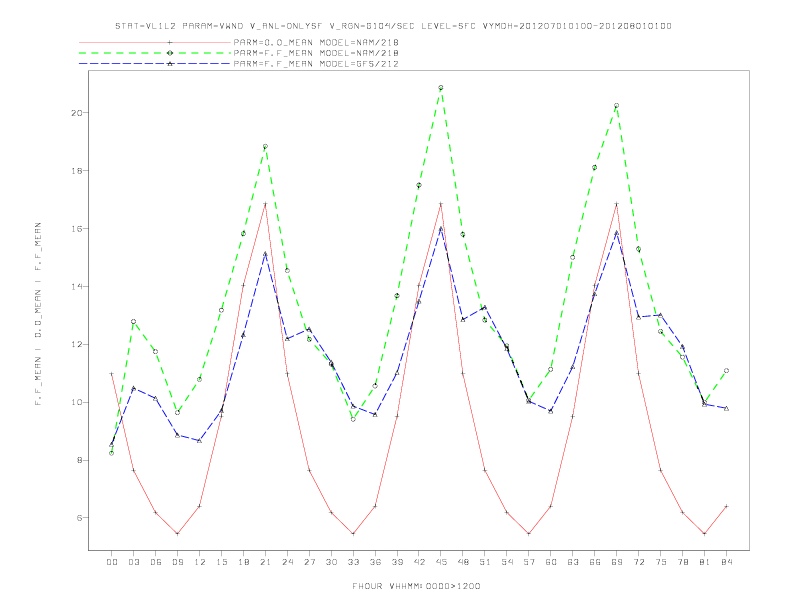
Task: Click x-axis tick label 45
Action: coord(441,562)
